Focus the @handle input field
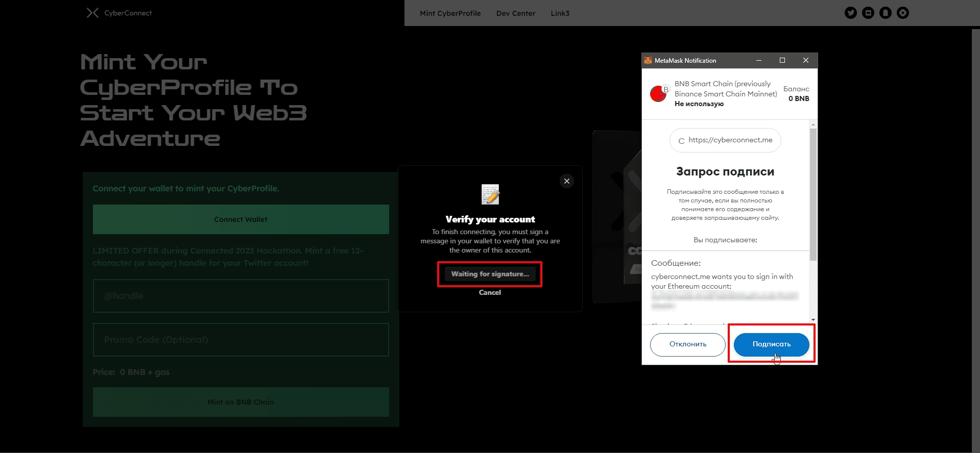The width and height of the screenshot is (980, 453). pos(241,296)
